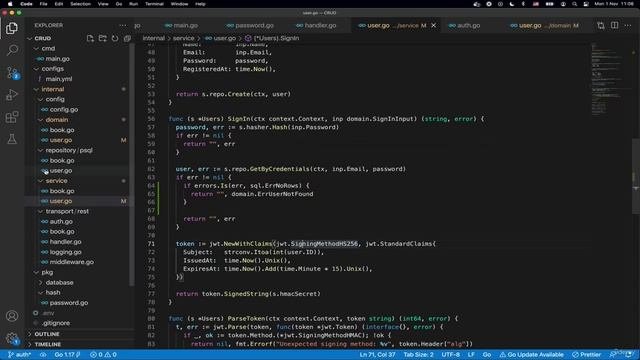Refresh the Explorer tree

(x=115, y=38)
